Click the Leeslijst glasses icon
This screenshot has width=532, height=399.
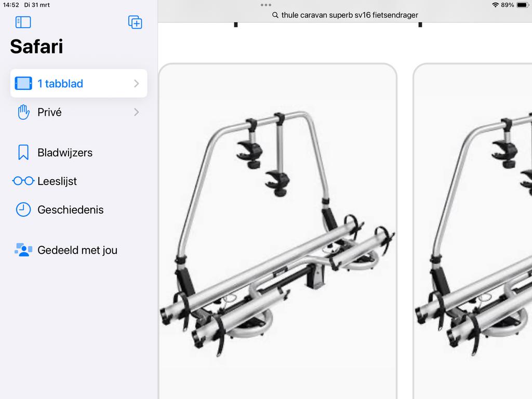click(x=23, y=181)
